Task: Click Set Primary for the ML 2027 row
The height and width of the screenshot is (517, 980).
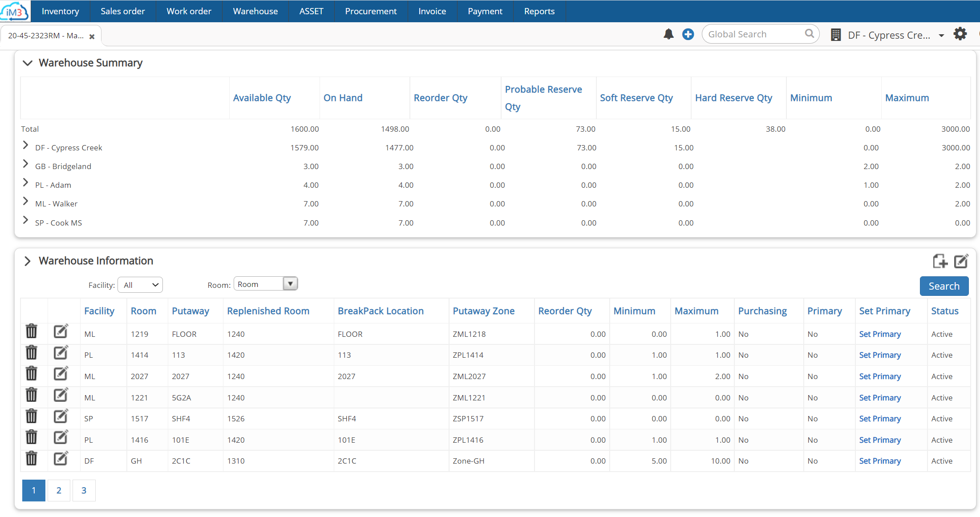Action: pyautogui.click(x=879, y=376)
